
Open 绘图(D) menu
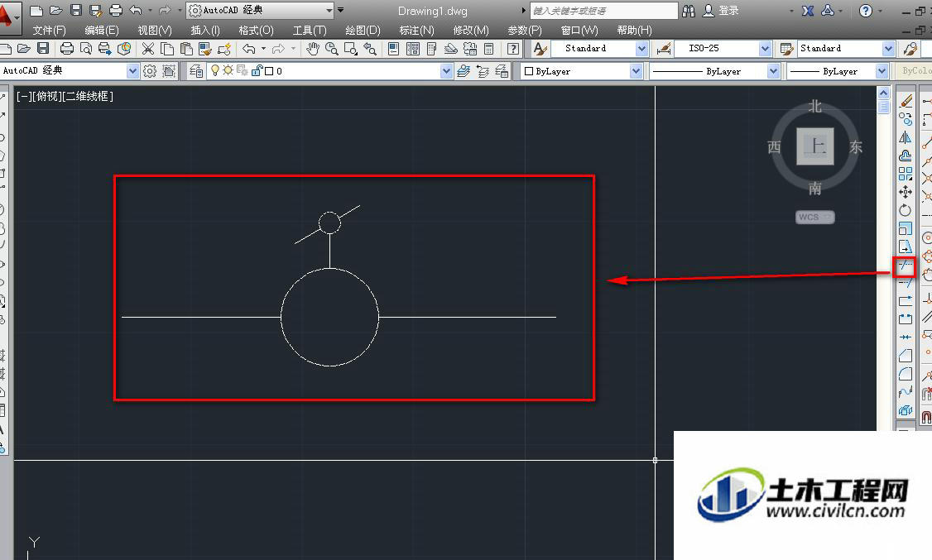pyautogui.click(x=363, y=31)
